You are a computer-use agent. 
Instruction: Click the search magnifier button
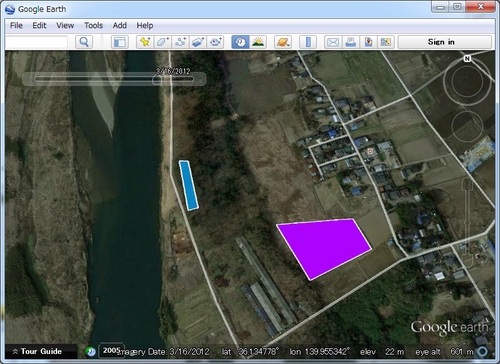[x=84, y=42]
